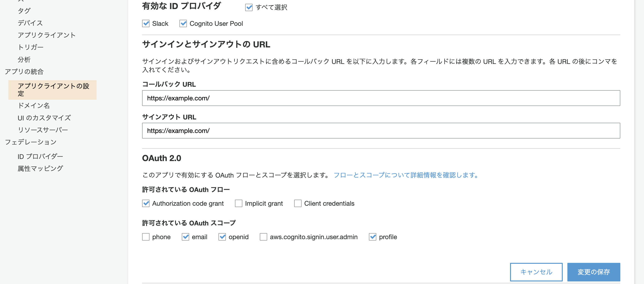Toggle the すべて選択 select-all checkbox
The image size is (644, 284).
(x=248, y=7)
